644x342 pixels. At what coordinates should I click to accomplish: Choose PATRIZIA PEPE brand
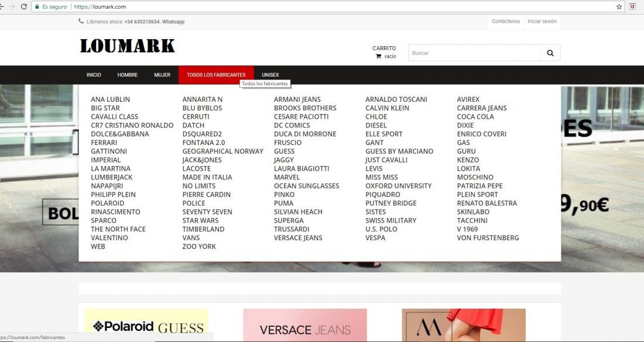point(479,185)
